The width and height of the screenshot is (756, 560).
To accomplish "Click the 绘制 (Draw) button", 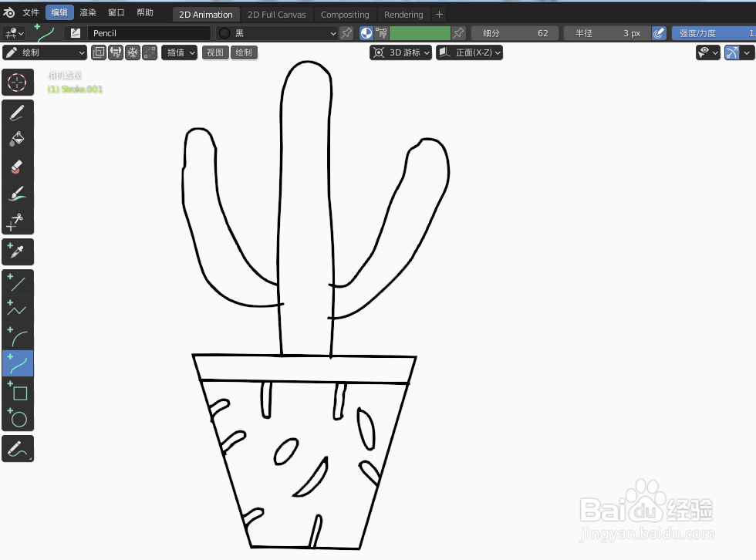I will pos(244,52).
